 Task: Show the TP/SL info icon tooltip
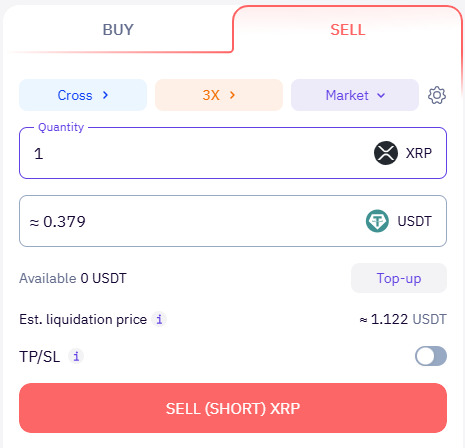point(76,356)
